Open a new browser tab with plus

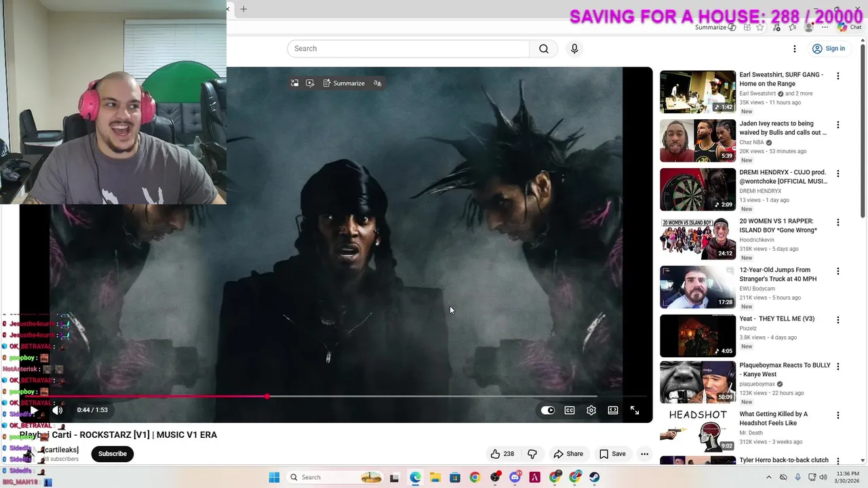point(243,9)
